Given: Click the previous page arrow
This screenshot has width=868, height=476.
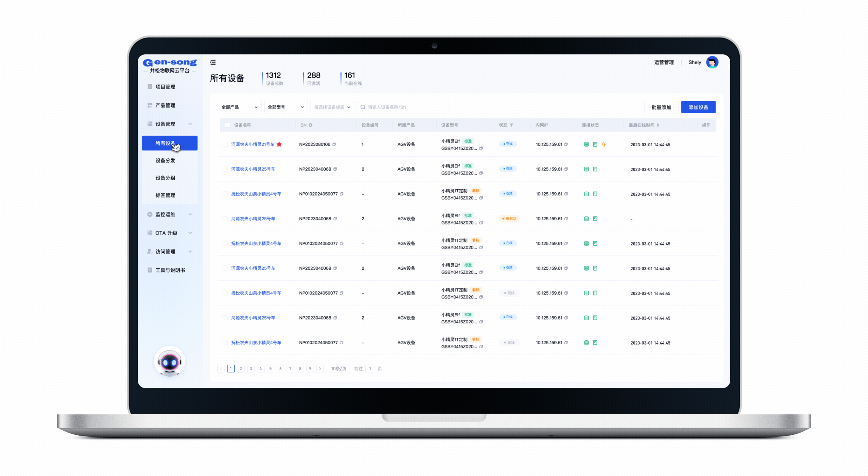Looking at the screenshot, I should pyautogui.click(x=221, y=369).
